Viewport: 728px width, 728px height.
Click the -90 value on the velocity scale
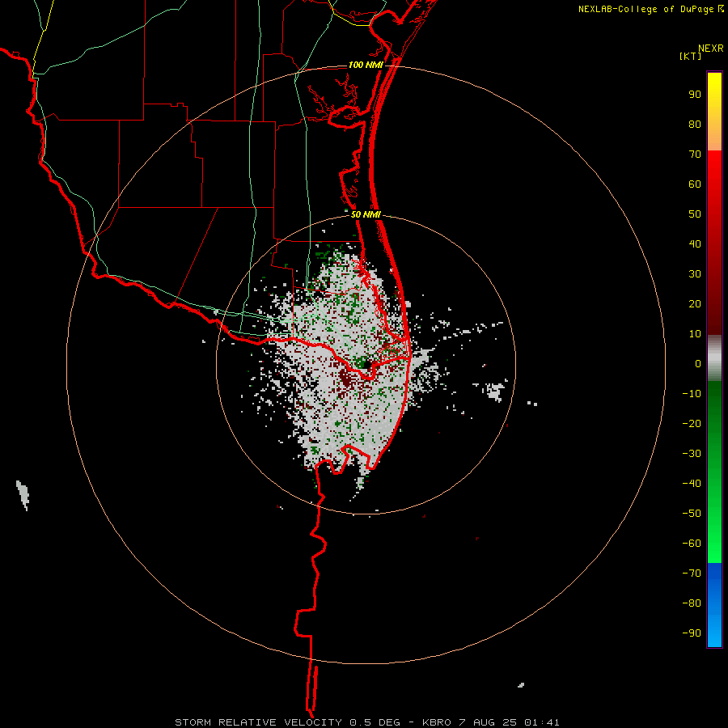click(692, 633)
